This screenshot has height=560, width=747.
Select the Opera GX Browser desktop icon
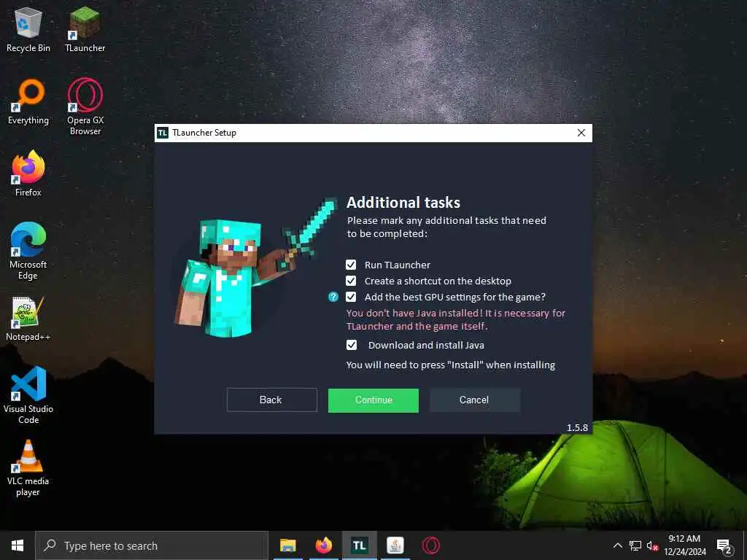(x=85, y=106)
